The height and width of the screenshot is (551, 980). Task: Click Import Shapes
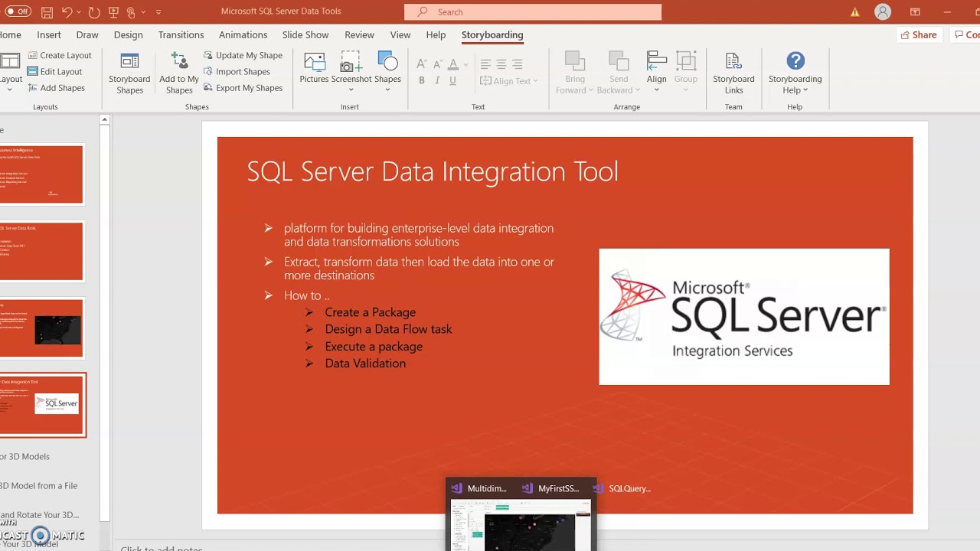237,71
